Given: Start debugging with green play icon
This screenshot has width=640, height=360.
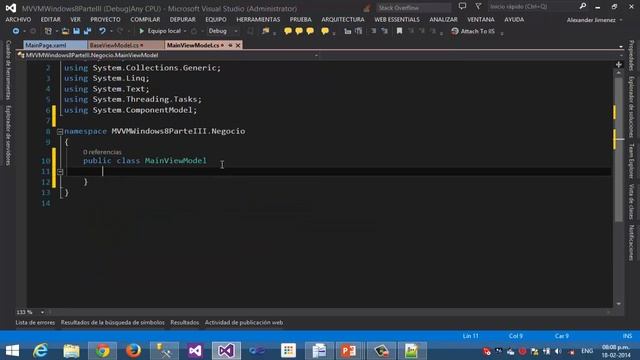Looking at the screenshot, I should [x=142, y=31].
